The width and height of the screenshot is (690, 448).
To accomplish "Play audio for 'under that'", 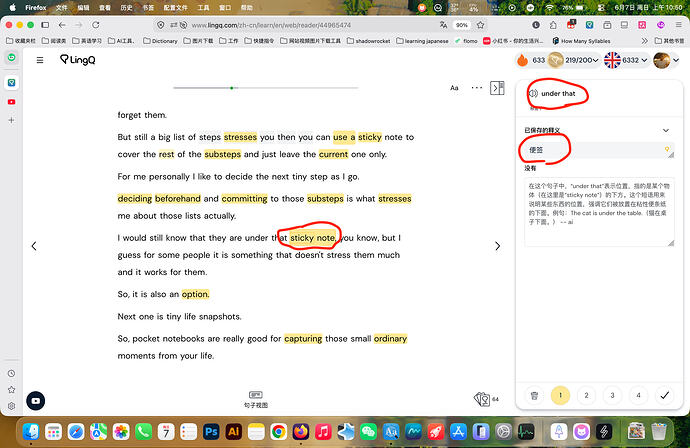I will [x=534, y=93].
